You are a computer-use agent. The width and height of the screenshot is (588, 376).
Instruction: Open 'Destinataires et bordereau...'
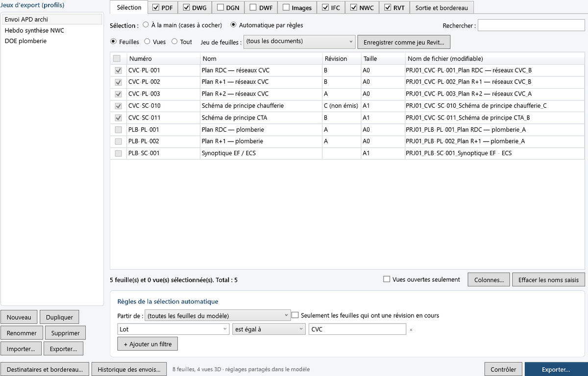click(x=45, y=370)
